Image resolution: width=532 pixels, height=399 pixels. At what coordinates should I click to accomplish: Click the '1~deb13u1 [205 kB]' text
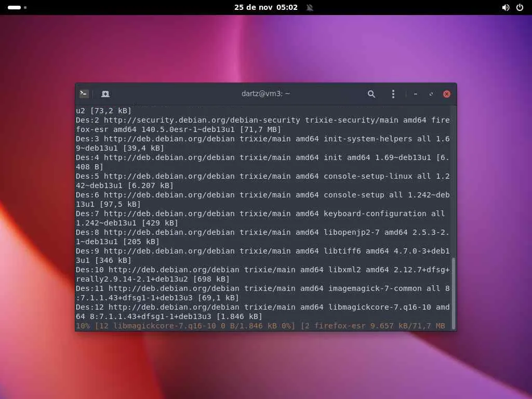click(117, 242)
